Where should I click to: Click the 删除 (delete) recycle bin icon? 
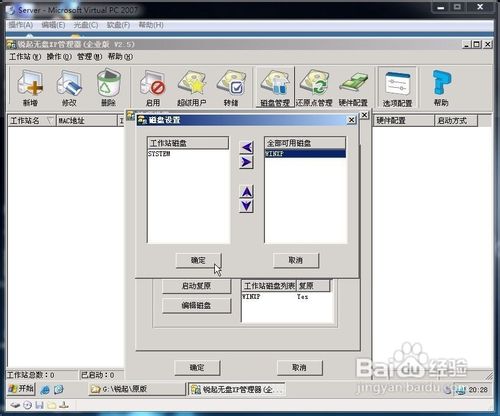108,87
